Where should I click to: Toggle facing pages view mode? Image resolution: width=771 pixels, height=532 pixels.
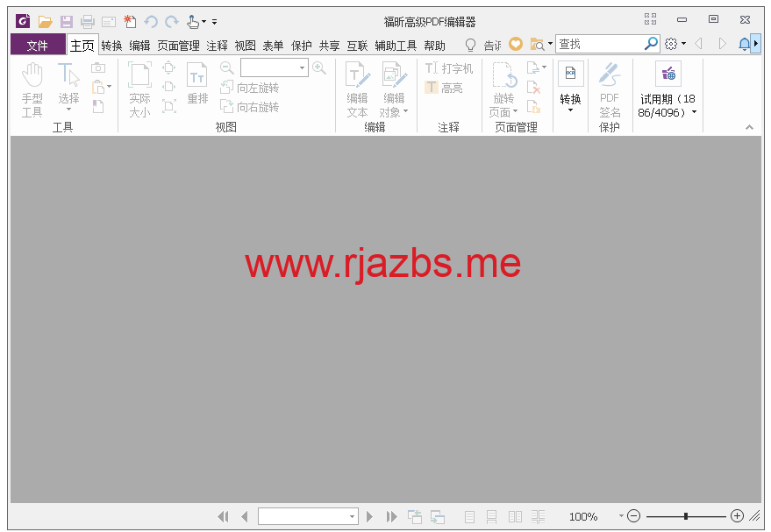(x=515, y=517)
